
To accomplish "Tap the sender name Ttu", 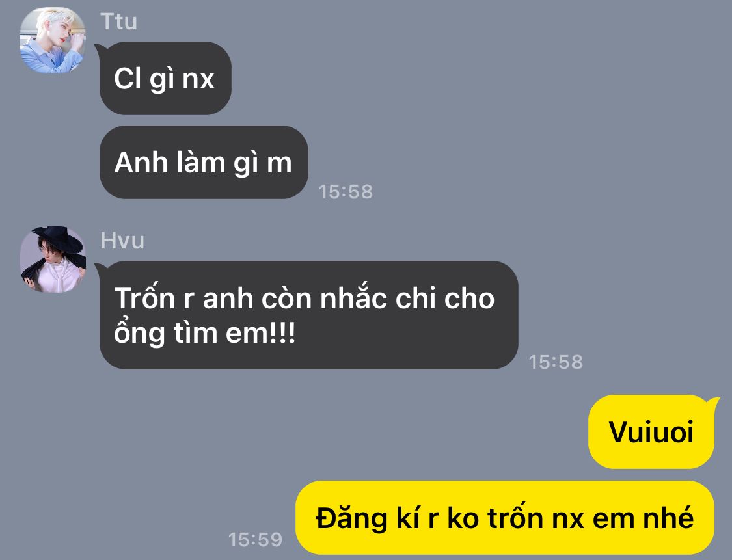I will 118,21.
